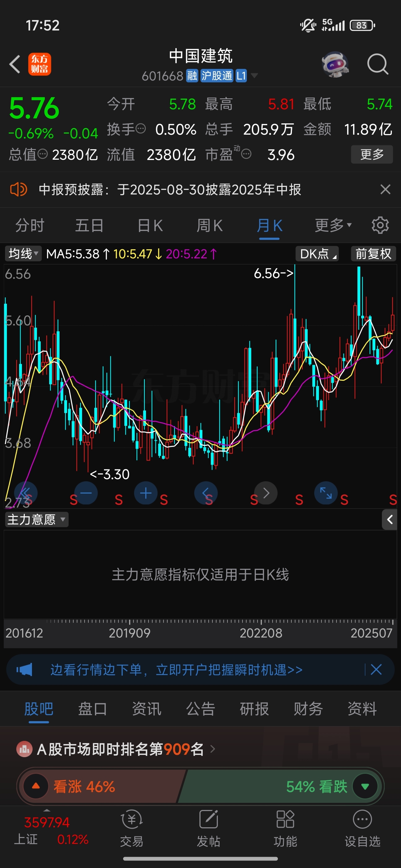Select the 月K chart tab

(269, 225)
